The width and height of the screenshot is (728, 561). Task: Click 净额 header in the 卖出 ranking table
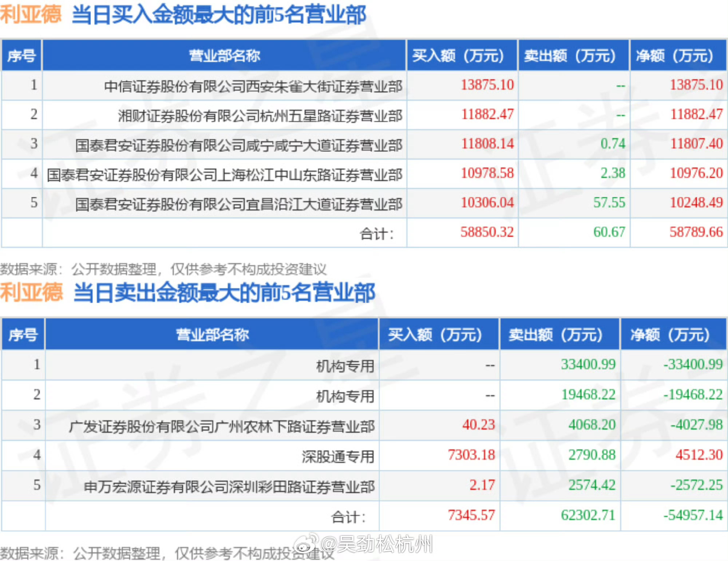[x=670, y=335]
